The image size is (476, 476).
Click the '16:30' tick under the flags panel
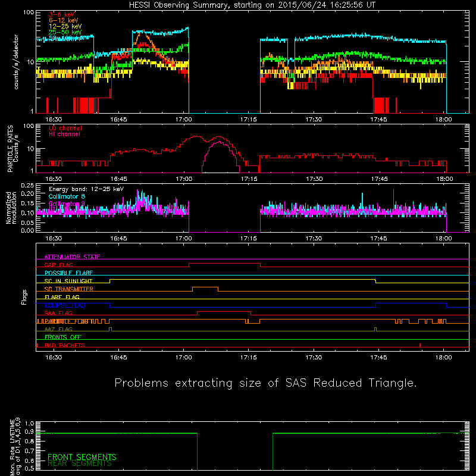pyautogui.click(x=54, y=358)
